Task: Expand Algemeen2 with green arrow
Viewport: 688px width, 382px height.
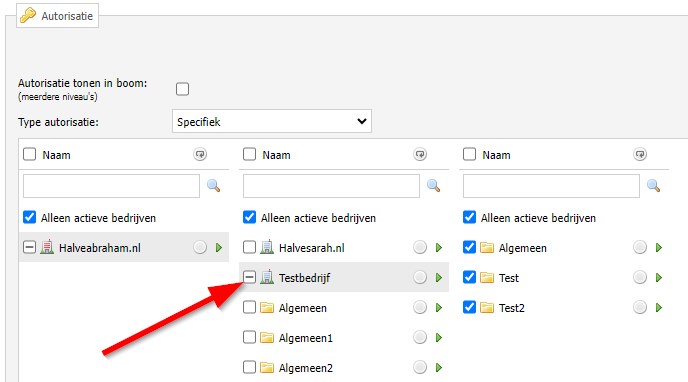Action: tap(439, 368)
